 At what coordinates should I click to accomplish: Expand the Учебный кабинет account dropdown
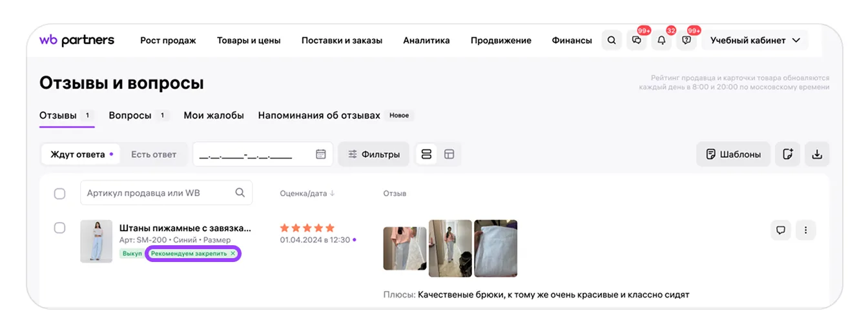point(754,40)
